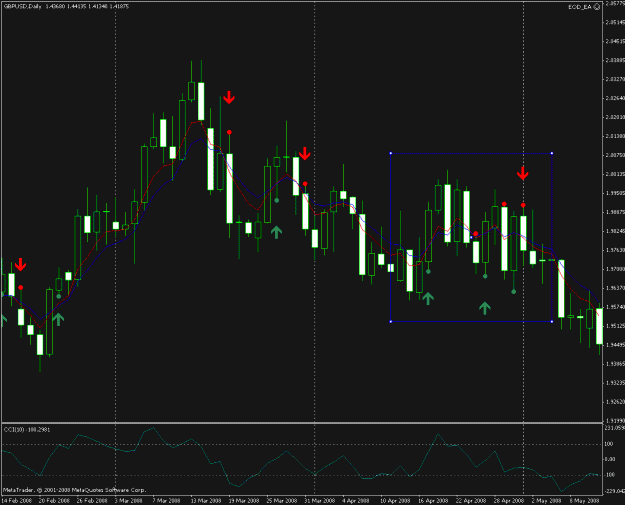Click the EOD_EA expert advisor smiley icon
Viewport: 625px width, 505px height.
pos(597,7)
